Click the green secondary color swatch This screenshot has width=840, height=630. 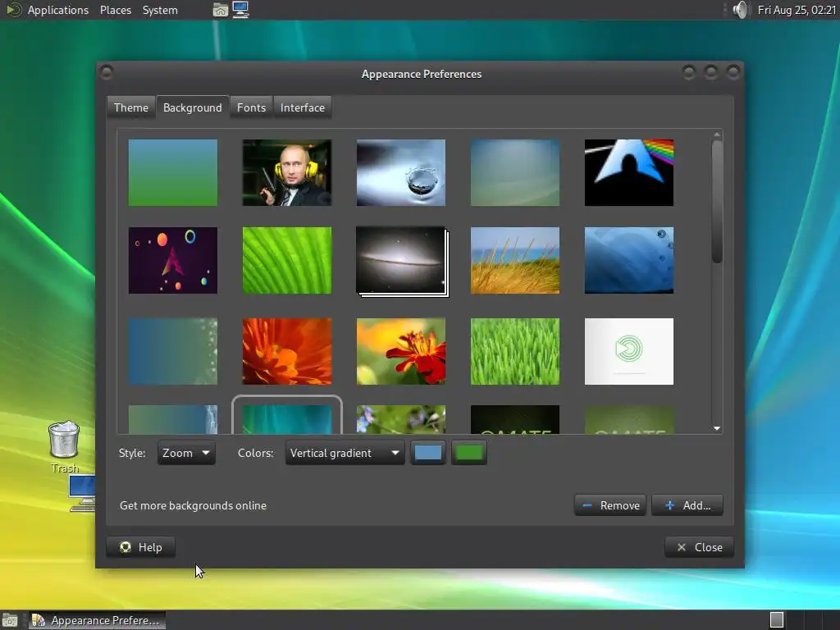(x=468, y=453)
